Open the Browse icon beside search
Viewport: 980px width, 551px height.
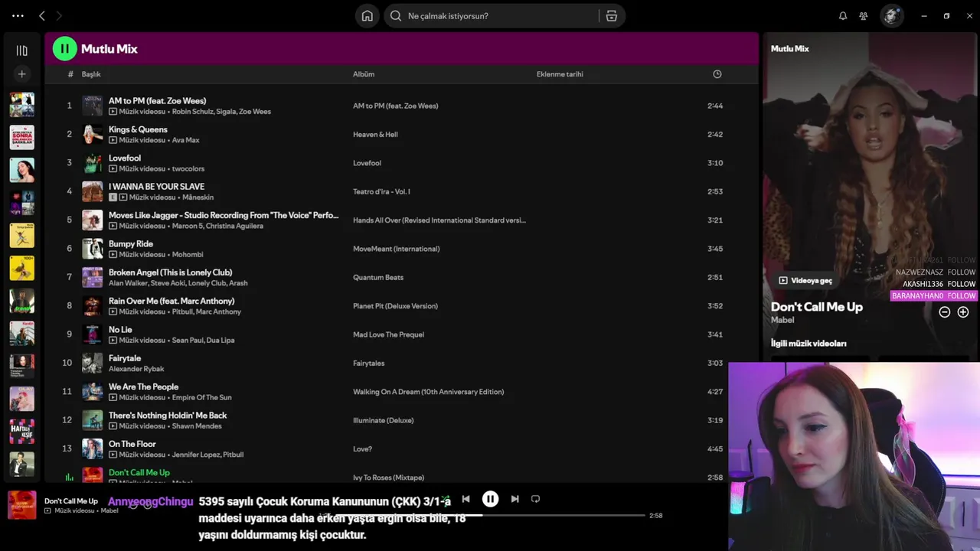pos(612,15)
